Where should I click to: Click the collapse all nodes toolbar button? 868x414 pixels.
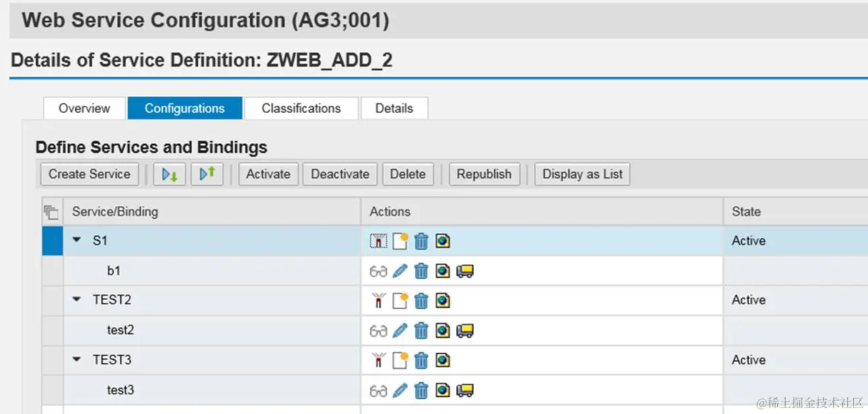pyautogui.click(x=207, y=174)
